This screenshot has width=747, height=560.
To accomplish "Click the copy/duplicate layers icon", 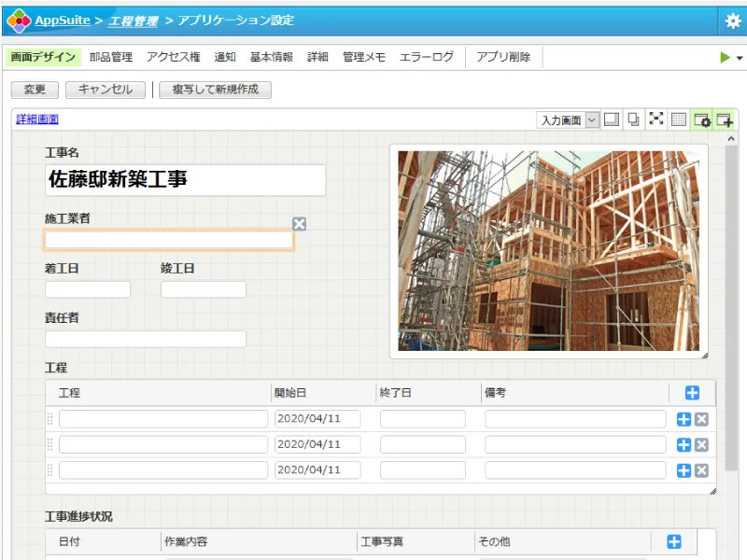I will click(634, 119).
